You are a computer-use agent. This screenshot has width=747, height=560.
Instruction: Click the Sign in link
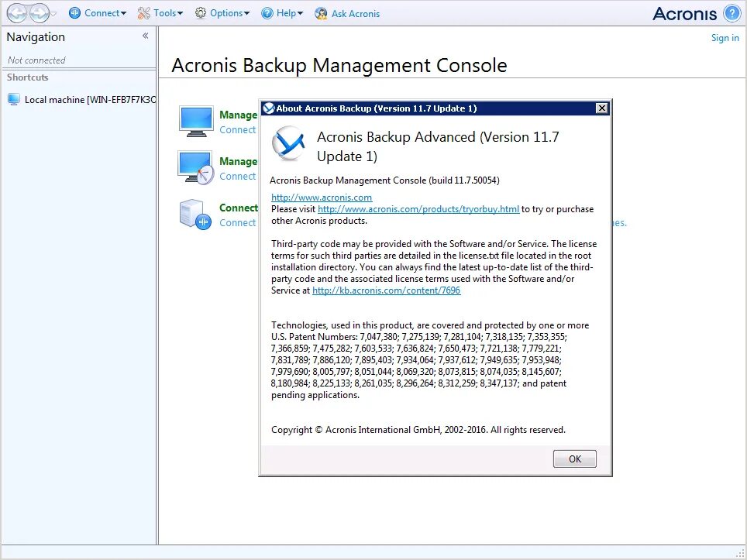725,38
